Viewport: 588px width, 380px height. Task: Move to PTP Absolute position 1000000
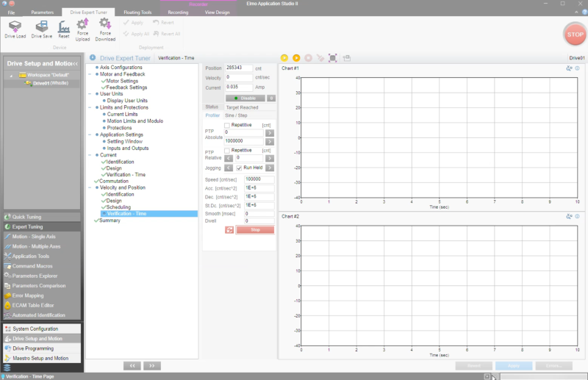pos(270,142)
